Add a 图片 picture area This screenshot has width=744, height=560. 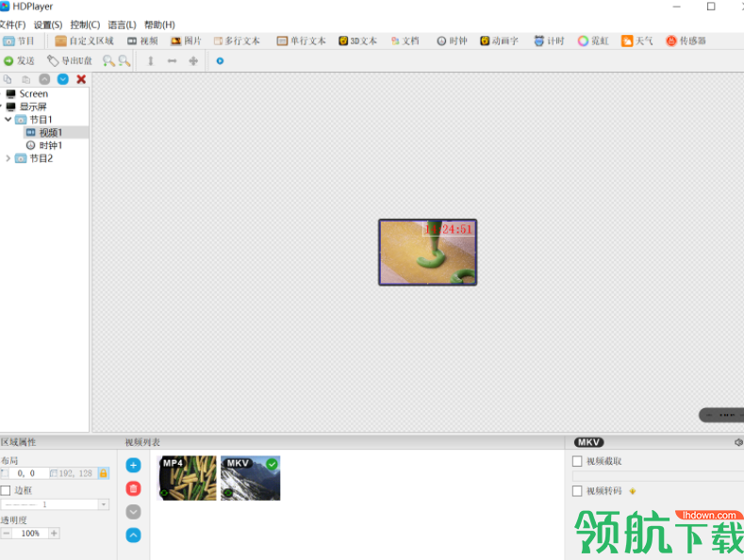pyautogui.click(x=186, y=41)
